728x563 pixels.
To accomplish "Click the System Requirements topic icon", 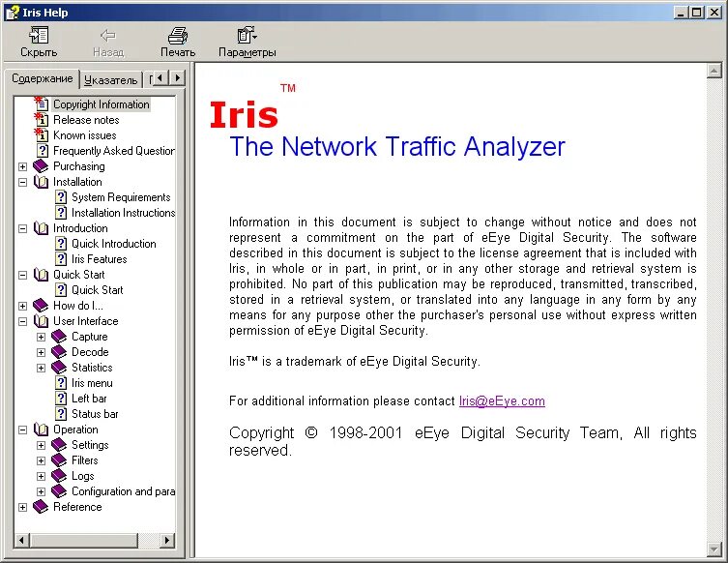I will point(61,197).
